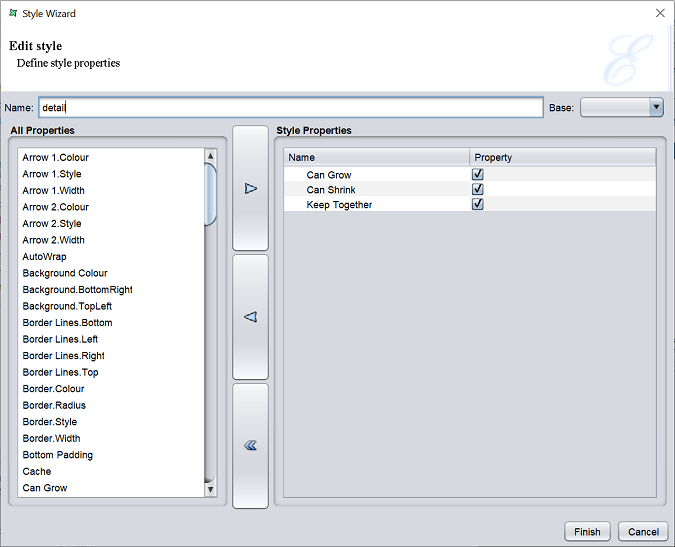Click the double-left arrow remove all button
Image resolution: width=675 pixels, height=547 pixels.
tap(250, 445)
